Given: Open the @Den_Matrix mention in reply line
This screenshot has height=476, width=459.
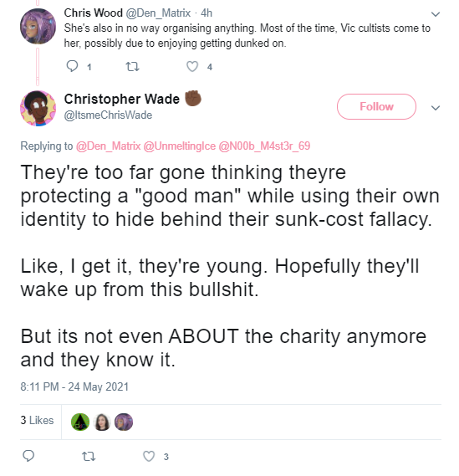Looking at the screenshot, I should pyautogui.click(x=109, y=146).
